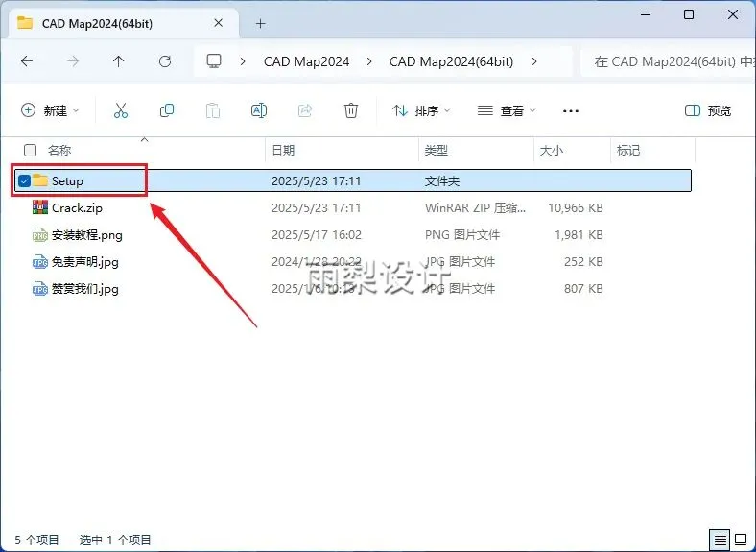The image size is (756, 552).
Task: Close the CAD Map2024(64bit) tab
Action: click(218, 23)
